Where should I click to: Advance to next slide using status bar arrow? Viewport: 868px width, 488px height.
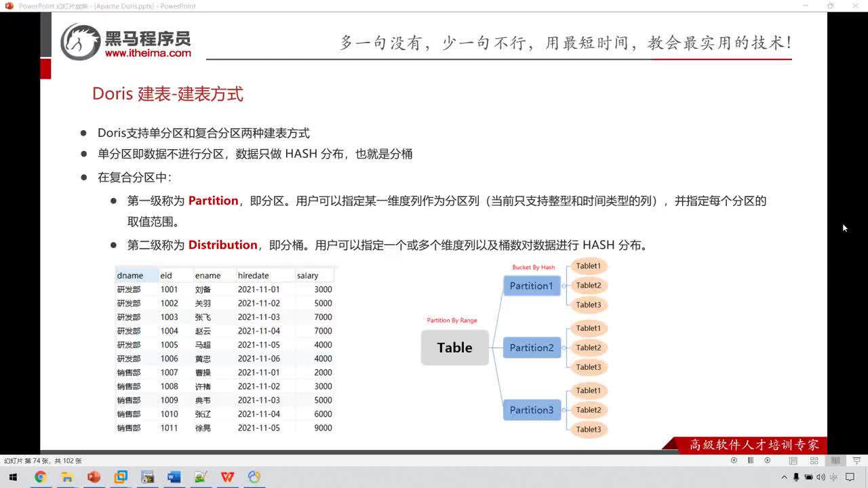coord(768,460)
